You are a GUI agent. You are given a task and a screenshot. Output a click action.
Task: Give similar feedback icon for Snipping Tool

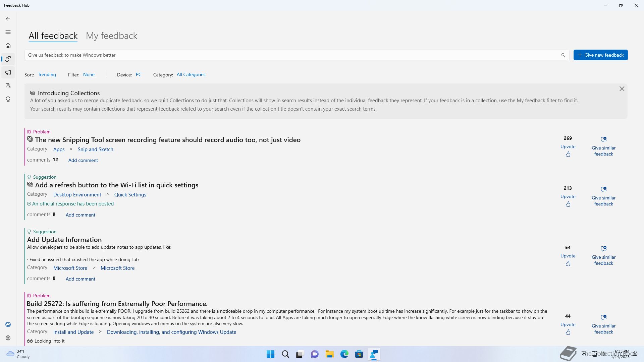[x=604, y=139]
